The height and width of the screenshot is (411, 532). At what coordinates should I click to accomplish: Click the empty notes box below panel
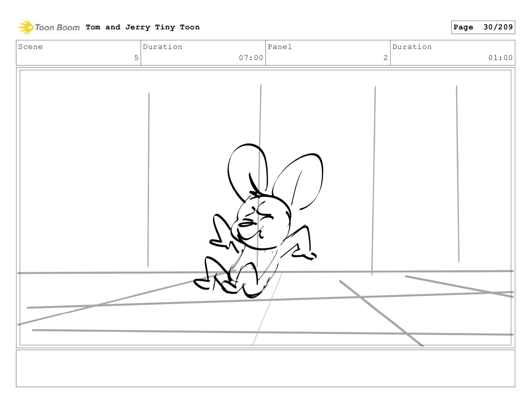pos(265,368)
